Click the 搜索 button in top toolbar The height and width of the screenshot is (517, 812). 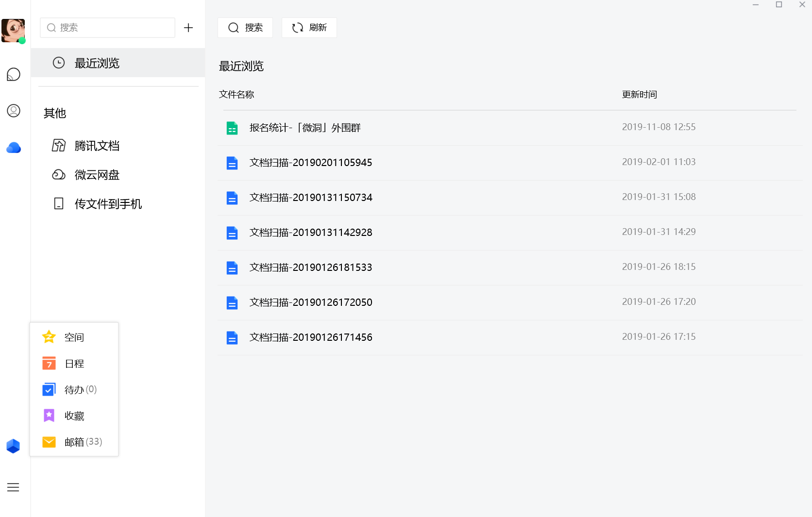[x=245, y=28]
